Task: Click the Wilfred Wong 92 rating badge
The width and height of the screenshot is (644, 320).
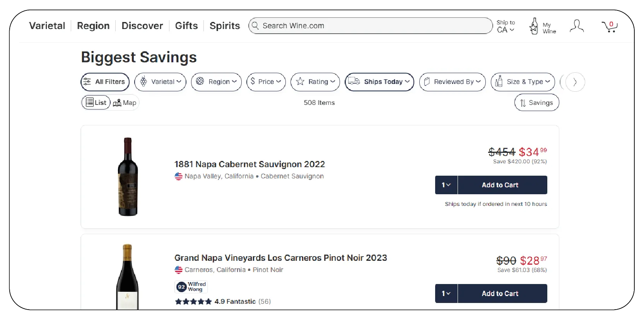Action: click(x=191, y=287)
